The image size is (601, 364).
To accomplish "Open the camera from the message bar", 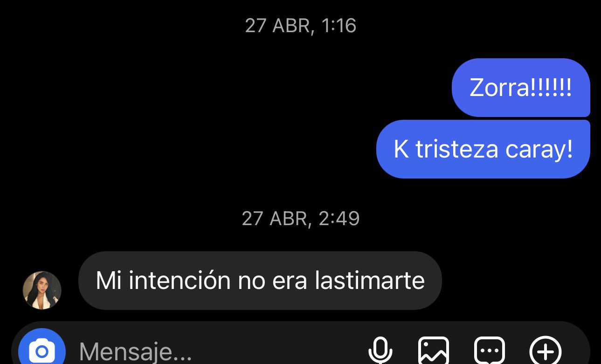I will 42,349.
